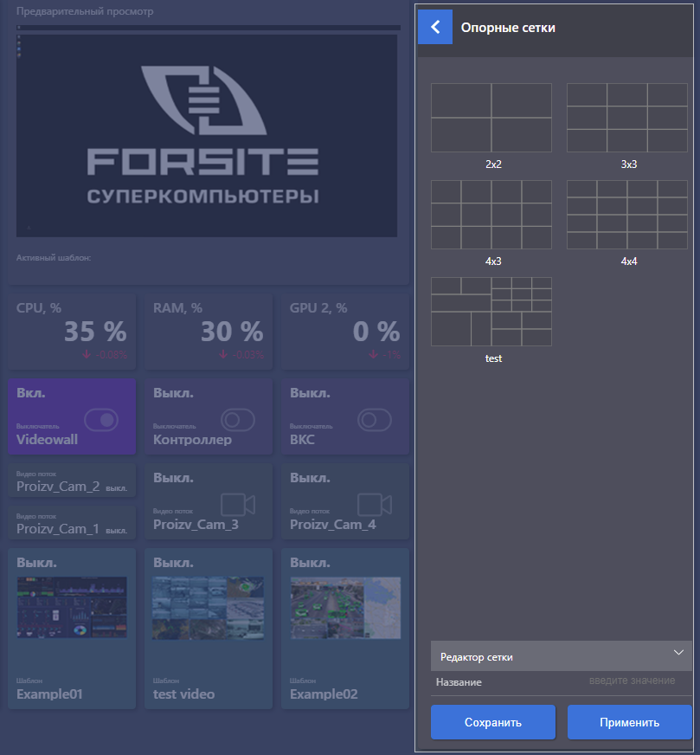
Task: Save the grid with Сохранить
Action: pos(493,722)
